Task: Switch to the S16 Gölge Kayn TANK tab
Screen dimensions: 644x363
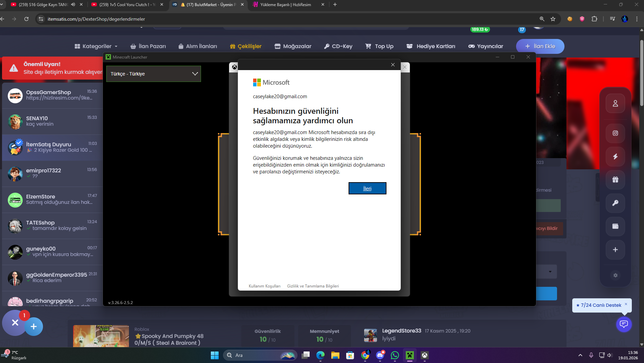Action: (x=43, y=4)
